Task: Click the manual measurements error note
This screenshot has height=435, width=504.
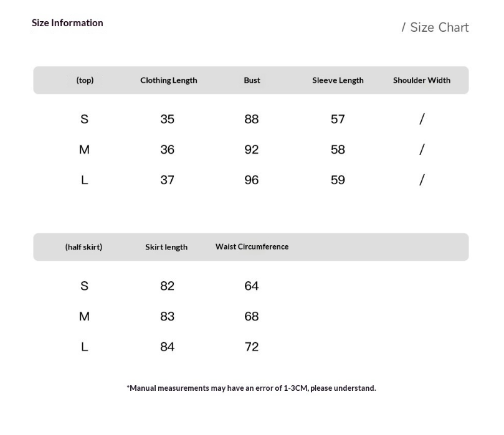Action: 251,388
